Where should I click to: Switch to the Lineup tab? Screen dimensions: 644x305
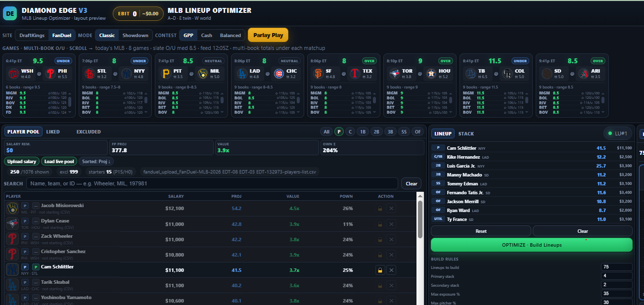[443, 133]
